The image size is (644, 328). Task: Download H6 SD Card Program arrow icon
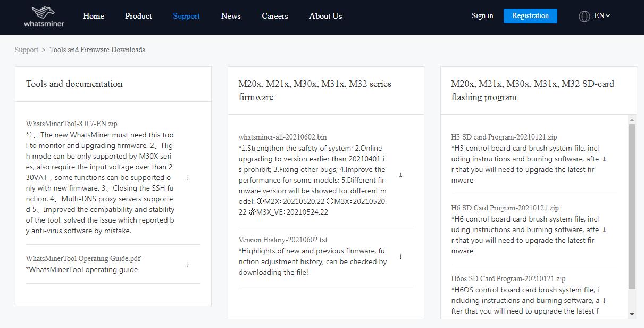click(x=604, y=230)
